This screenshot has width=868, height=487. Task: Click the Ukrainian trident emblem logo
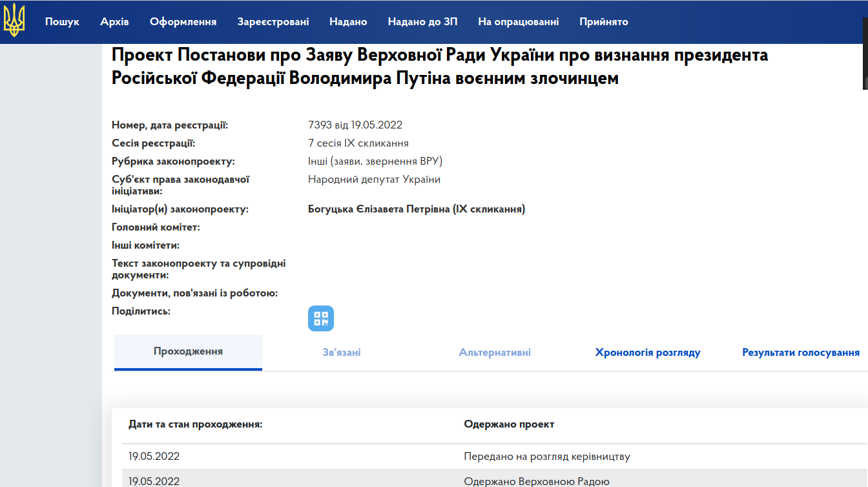click(14, 21)
